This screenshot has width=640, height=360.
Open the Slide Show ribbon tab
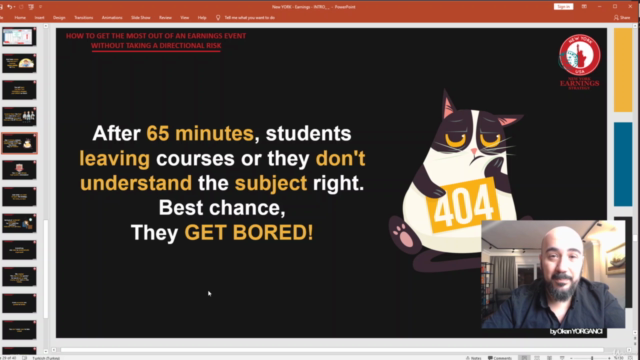tap(140, 18)
